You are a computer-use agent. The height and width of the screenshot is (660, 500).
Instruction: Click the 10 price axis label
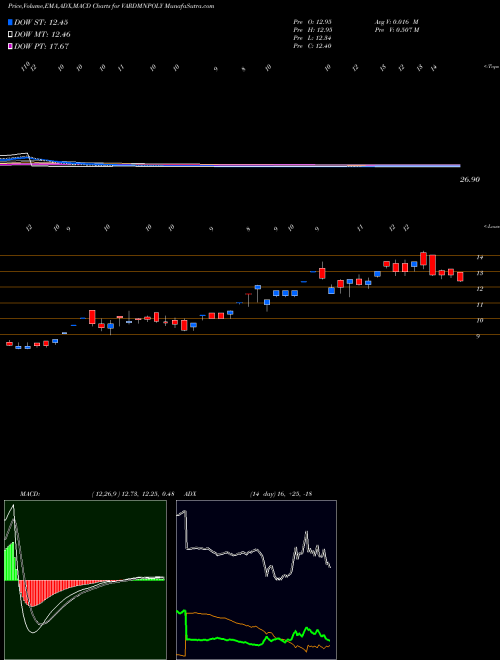(479, 321)
